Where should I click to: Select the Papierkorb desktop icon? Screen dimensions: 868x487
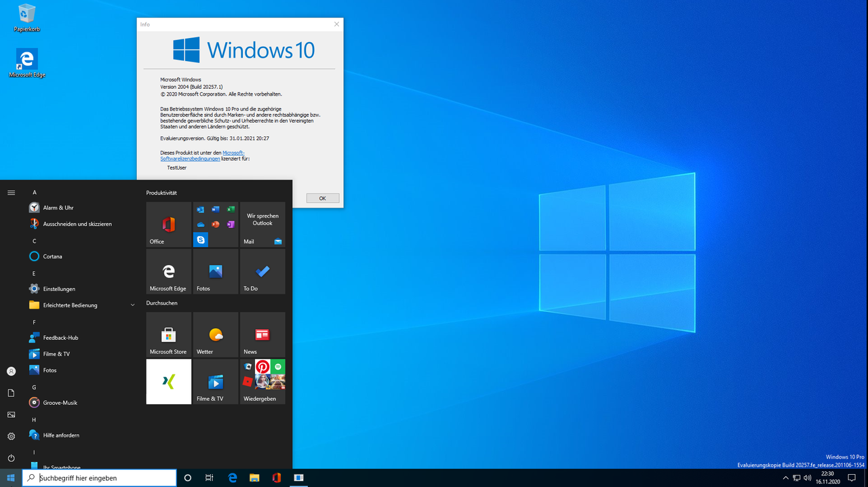tap(26, 18)
